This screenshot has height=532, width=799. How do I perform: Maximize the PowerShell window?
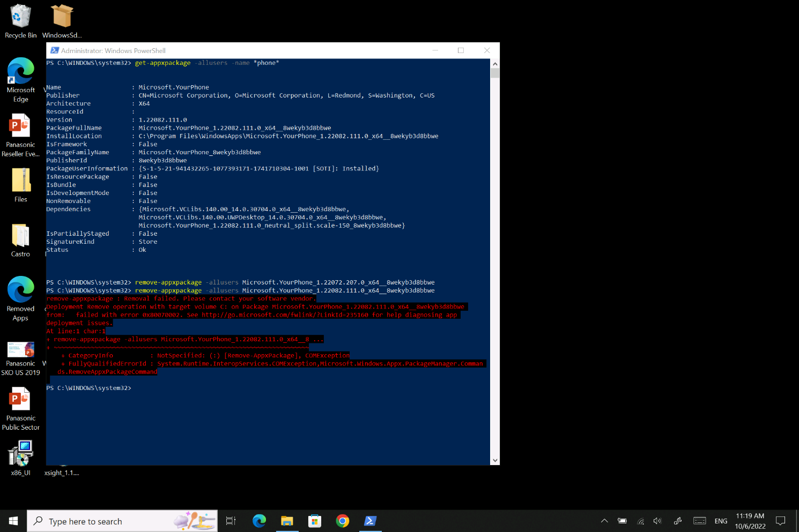click(x=461, y=50)
